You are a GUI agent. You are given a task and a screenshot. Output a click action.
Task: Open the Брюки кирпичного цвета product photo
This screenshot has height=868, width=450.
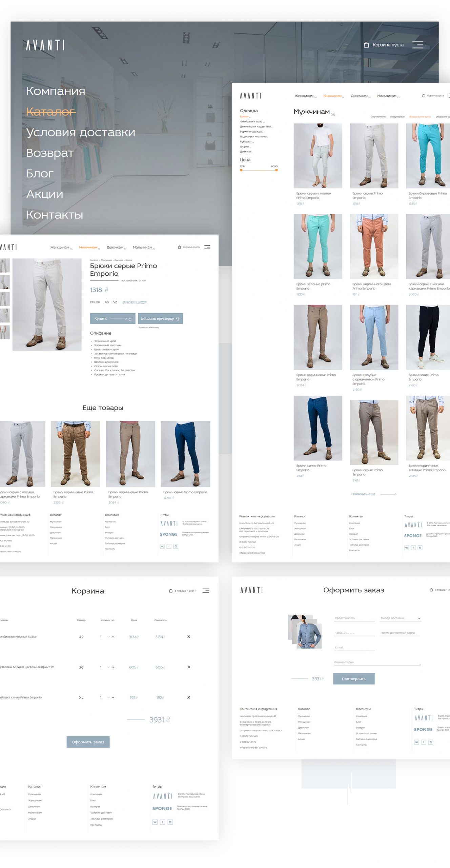click(374, 246)
